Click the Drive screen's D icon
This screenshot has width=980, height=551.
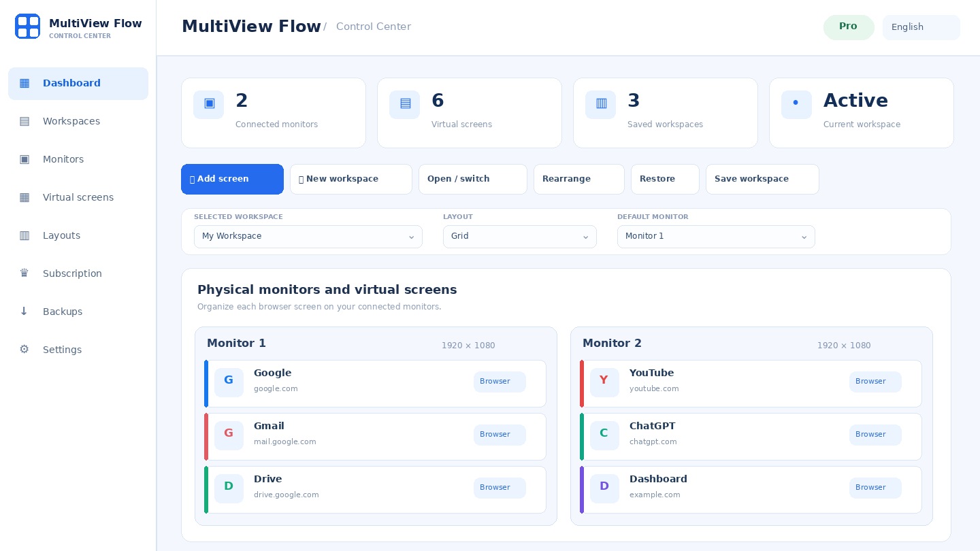pos(229,488)
